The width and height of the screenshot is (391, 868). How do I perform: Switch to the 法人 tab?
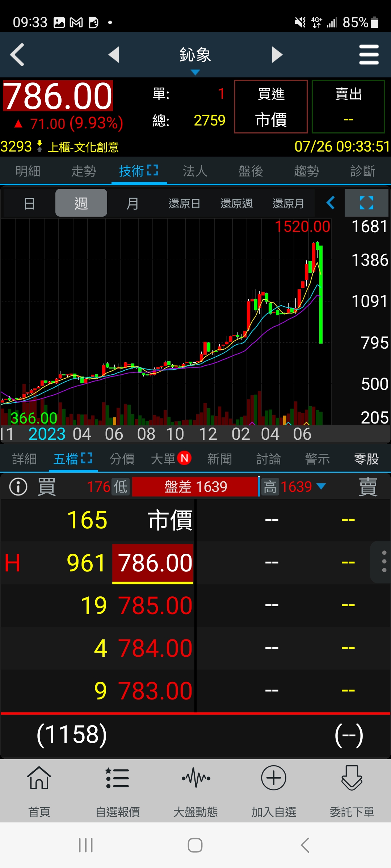tap(195, 171)
